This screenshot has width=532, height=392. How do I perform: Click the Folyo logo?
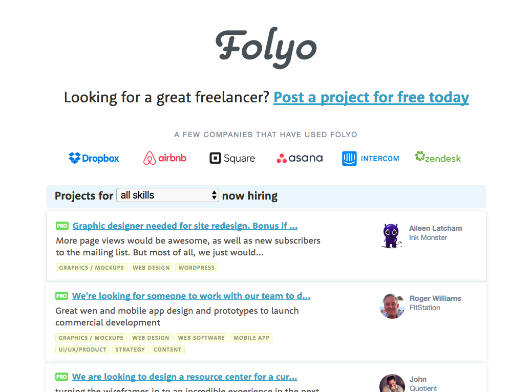click(266, 48)
